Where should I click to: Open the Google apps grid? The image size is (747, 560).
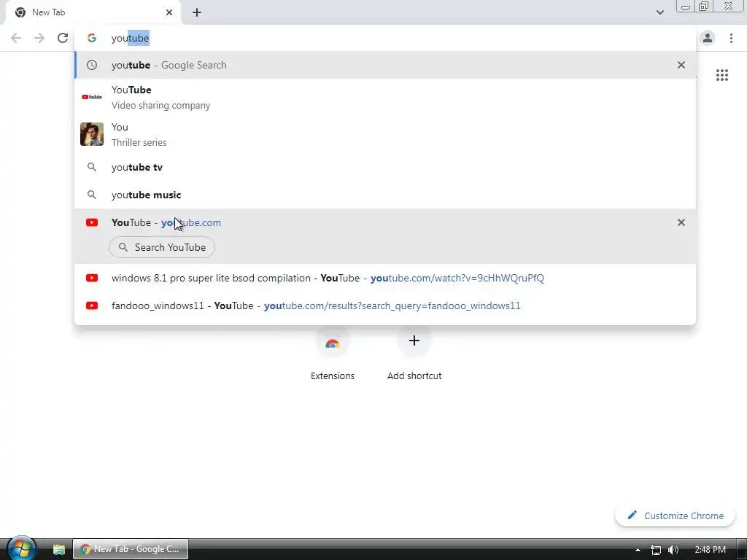pos(721,75)
